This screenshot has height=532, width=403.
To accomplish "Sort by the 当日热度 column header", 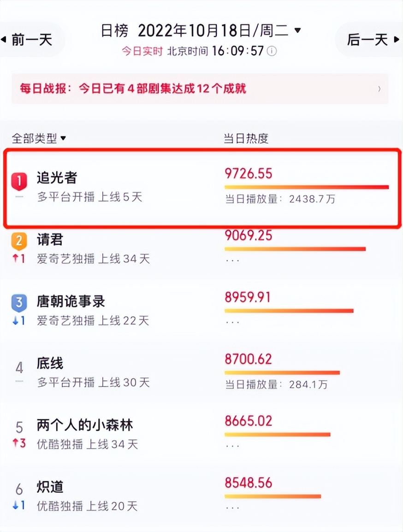I will [246, 138].
